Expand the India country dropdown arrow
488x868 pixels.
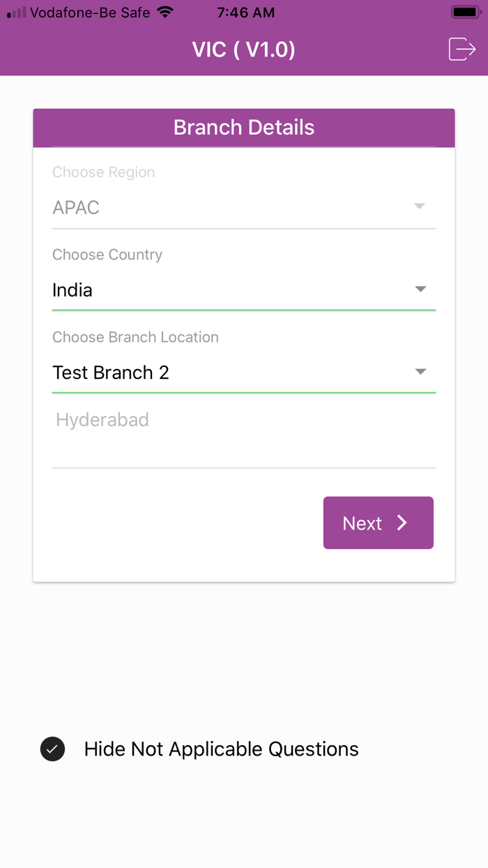tap(420, 289)
